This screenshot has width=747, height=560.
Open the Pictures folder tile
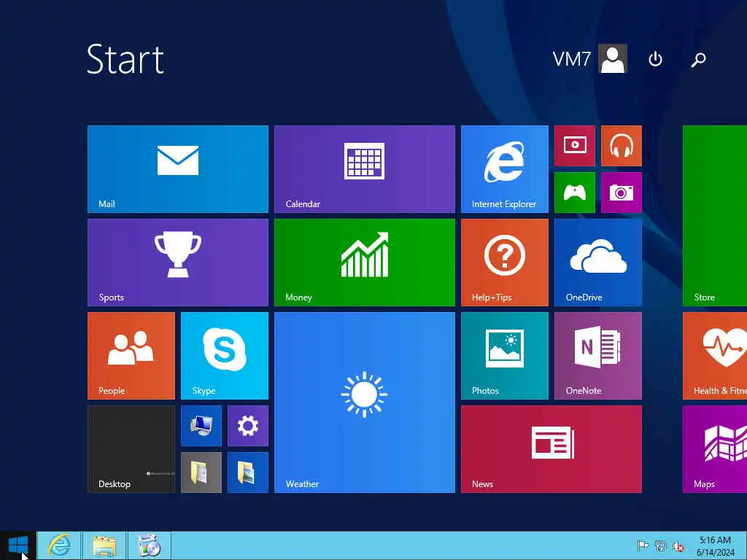248,472
